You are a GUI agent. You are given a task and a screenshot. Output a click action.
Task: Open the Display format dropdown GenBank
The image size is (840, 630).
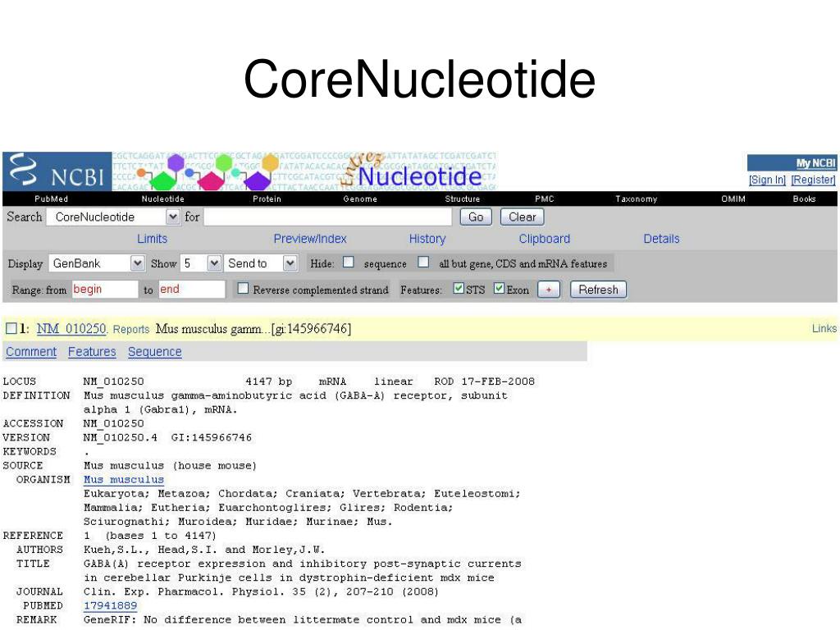pos(97,263)
